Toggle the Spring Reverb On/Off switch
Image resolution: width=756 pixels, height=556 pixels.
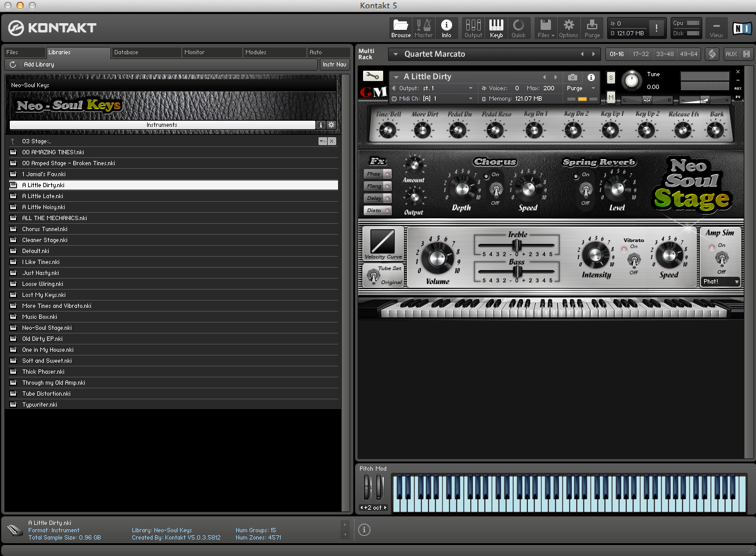tap(585, 188)
